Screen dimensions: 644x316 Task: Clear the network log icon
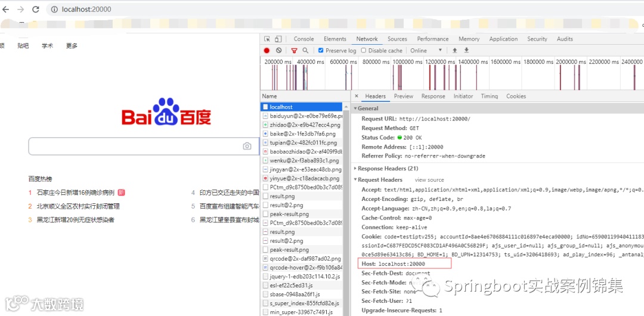tap(279, 51)
